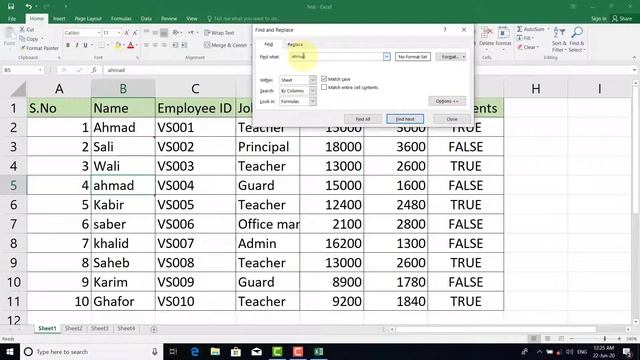This screenshot has width=640, height=360.
Task: Click the Options << button
Action: point(447,101)
